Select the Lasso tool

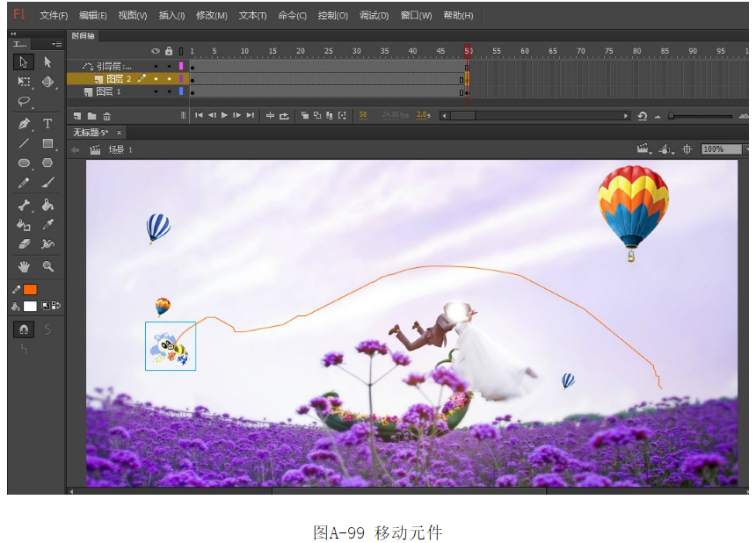tap(24, 102)
